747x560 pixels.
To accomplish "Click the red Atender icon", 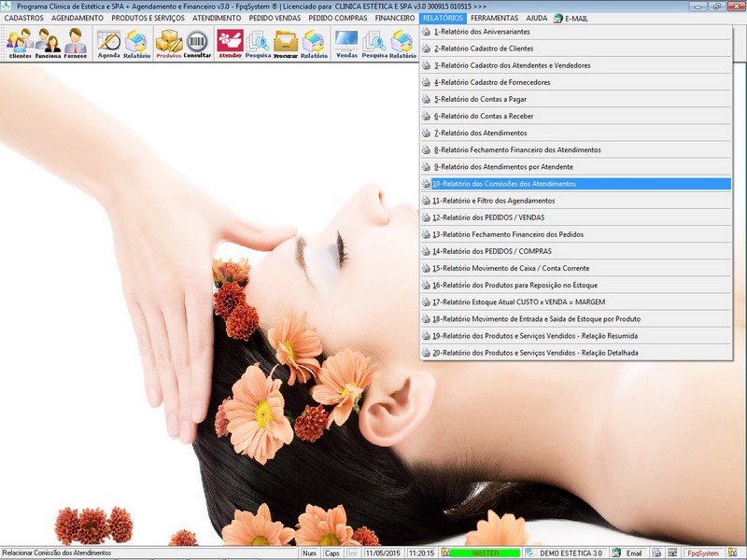I will point(230,43).
